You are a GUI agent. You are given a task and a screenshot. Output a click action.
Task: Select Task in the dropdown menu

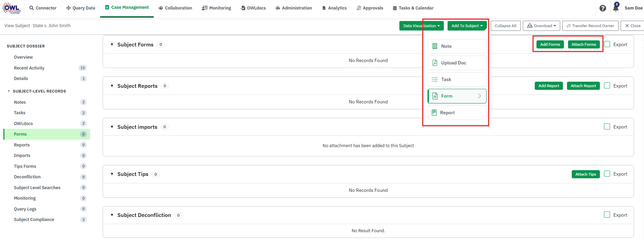pos(457,79)
